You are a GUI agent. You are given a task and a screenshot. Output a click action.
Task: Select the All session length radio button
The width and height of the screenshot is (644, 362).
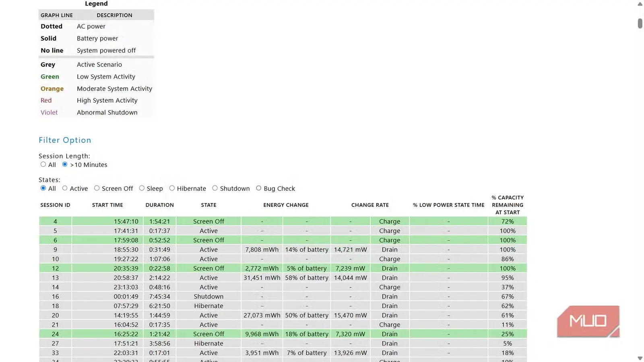coord(43,165)
